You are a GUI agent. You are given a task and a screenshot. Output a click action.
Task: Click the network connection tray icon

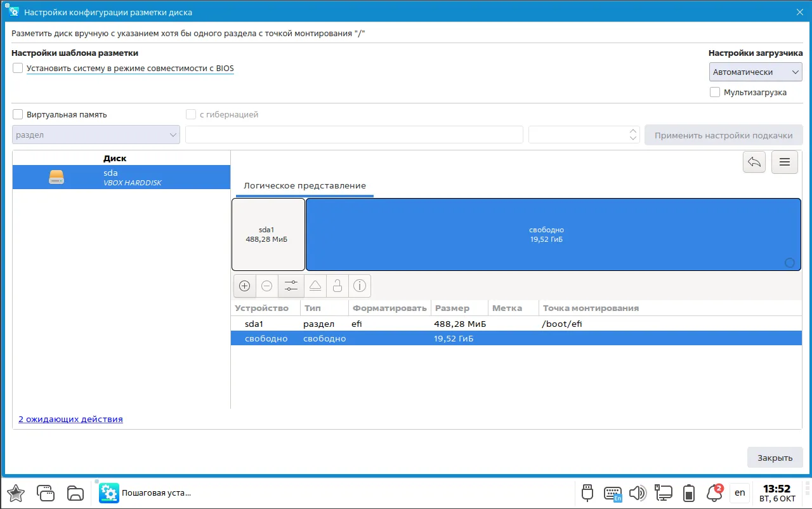pyautogui.click(x=664, y=492)
